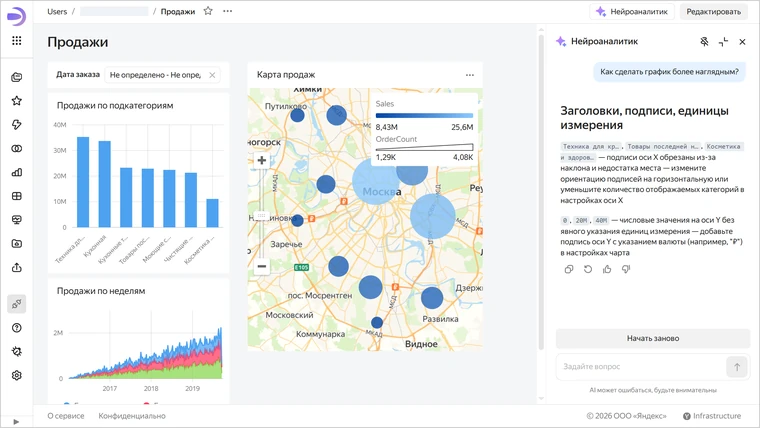Click Продажи по подкатегориям chart title
The width and height of the screenshot is (760, 428).
[115, 105]
